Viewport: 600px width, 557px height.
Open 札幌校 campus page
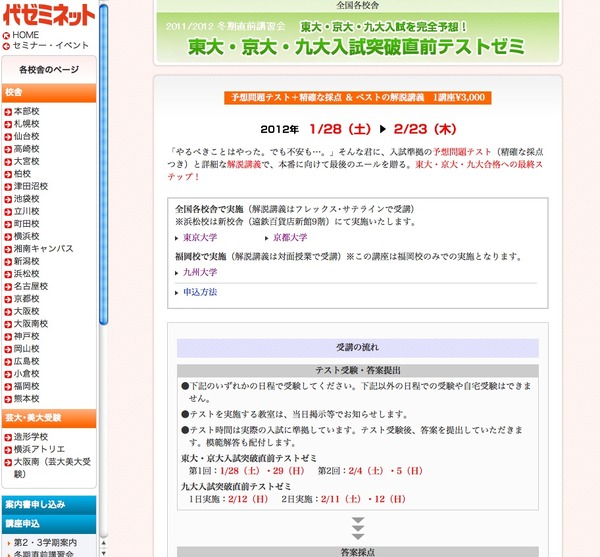pyautogui.click(x=26, y=124)
